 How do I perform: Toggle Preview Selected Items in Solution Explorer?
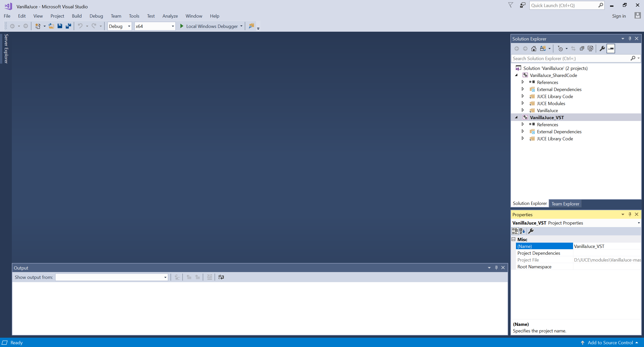(x=611, y=49)
